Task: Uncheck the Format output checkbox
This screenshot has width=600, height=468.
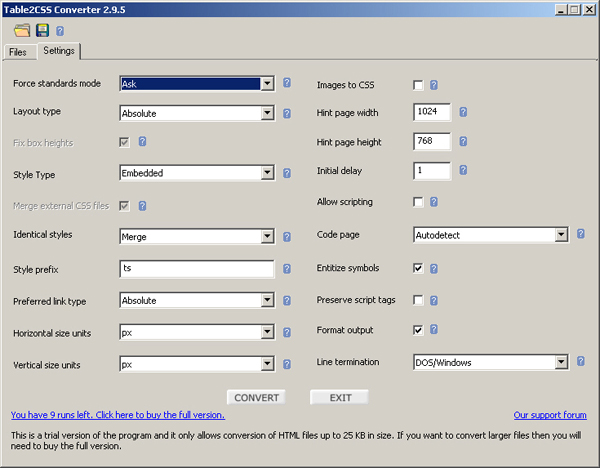Action: point(418,330)
